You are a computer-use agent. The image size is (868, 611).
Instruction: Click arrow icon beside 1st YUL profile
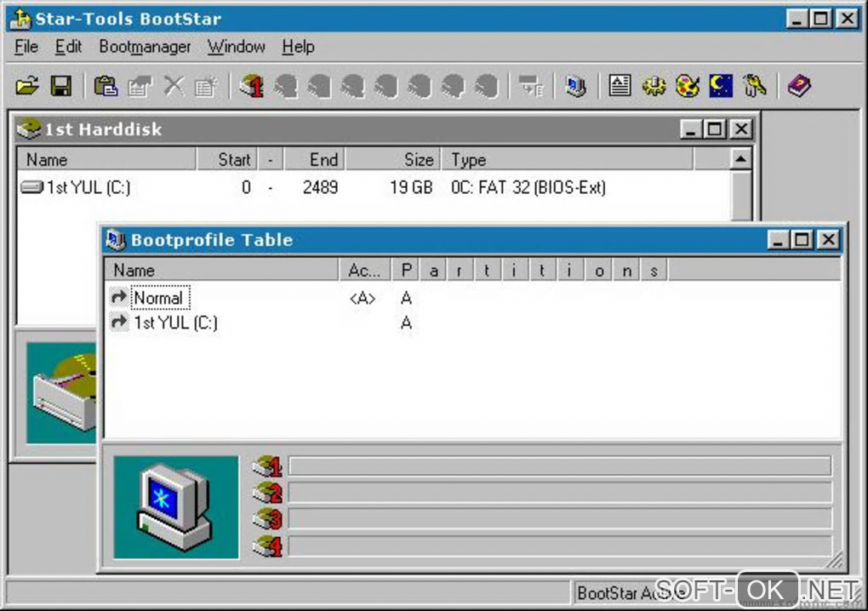[118, 323]
